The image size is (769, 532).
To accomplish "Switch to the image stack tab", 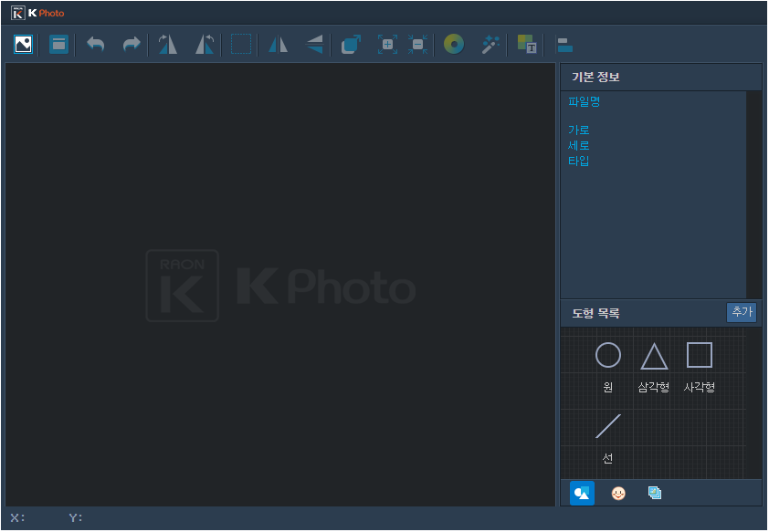I will pyautogui.click(x=655, y=493).
